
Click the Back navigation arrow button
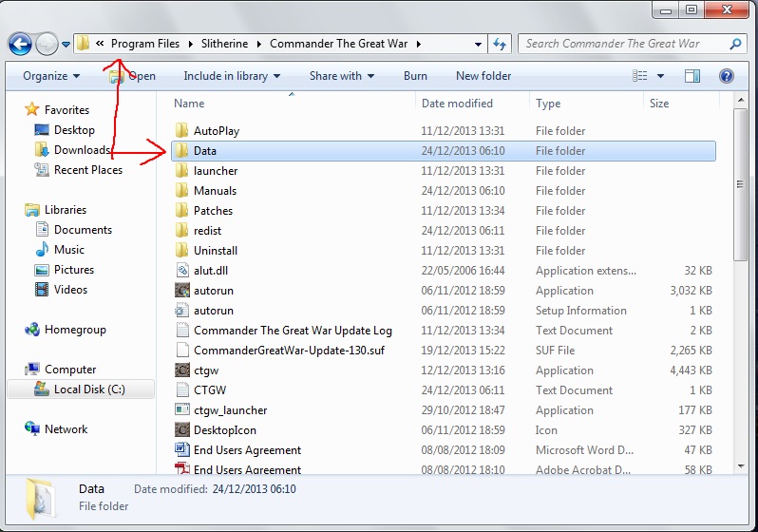coord(20,44)
